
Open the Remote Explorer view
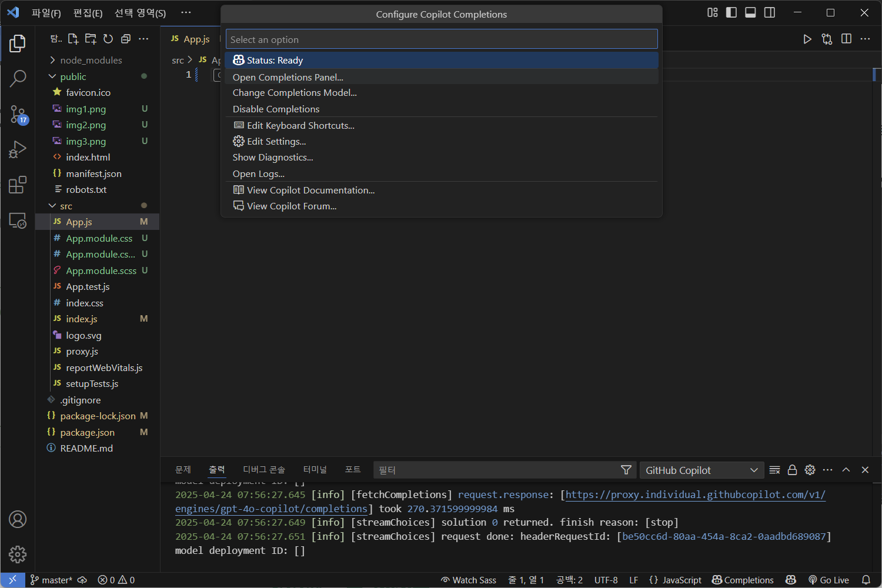tap(18, 220)
